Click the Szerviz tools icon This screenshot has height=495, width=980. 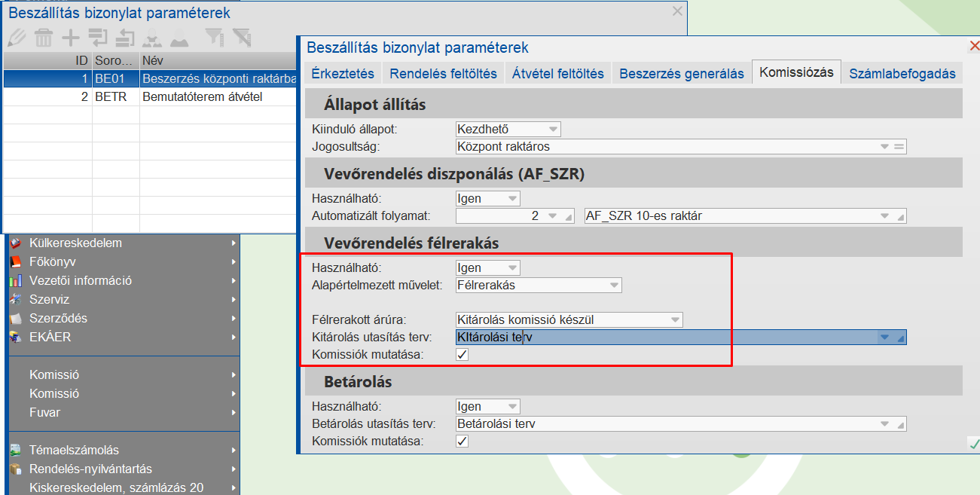[16, 300]
